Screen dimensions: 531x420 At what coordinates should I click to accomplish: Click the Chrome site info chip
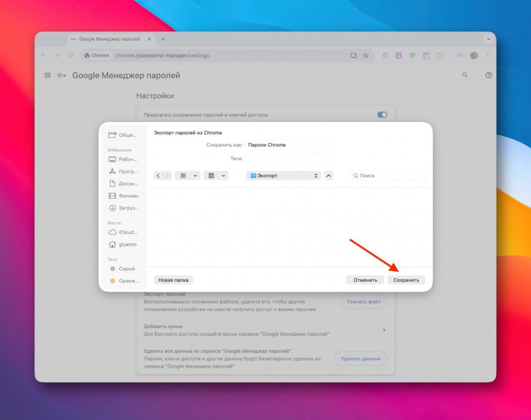(97, 56)
